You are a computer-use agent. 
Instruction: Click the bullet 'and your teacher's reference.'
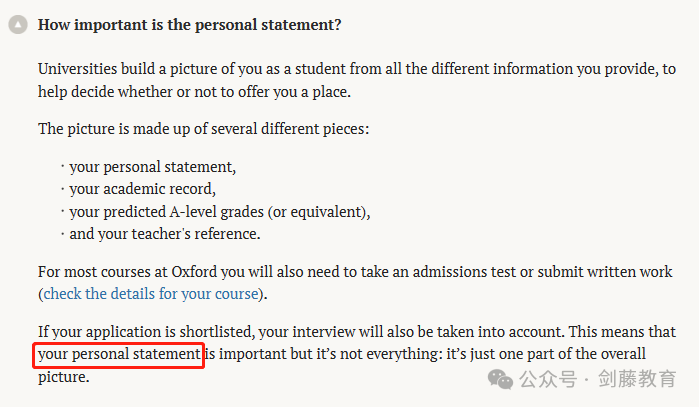164,234
